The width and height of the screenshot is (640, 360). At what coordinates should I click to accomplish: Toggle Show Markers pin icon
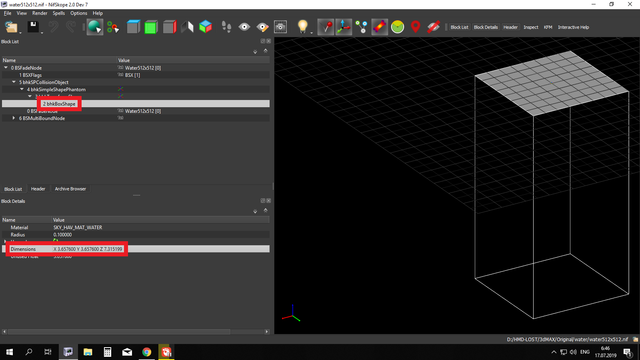click(x=326, y=27)
